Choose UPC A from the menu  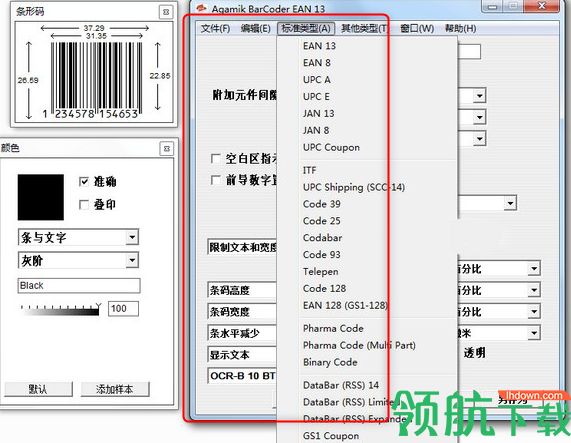(316, 80)
